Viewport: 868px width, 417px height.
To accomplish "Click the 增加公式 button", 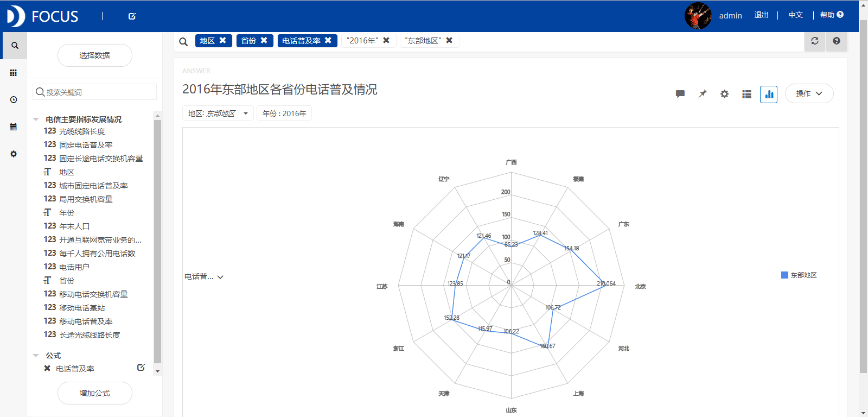I will click(x=95, y=393).
